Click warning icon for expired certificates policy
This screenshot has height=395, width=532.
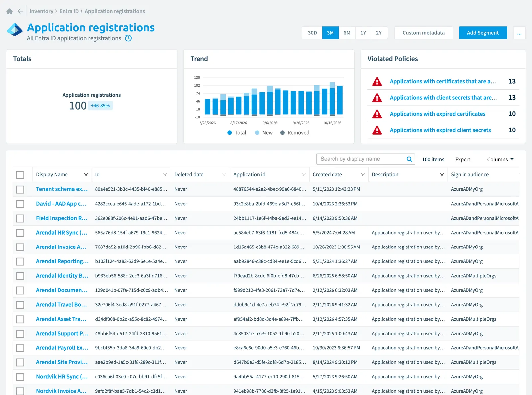[x=377, y=114]
